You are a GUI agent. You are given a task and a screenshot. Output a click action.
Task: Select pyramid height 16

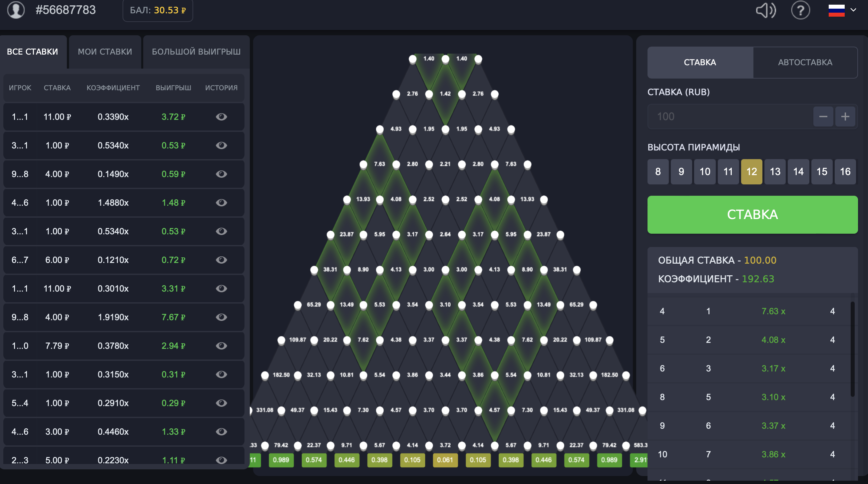tap(845, 172)
